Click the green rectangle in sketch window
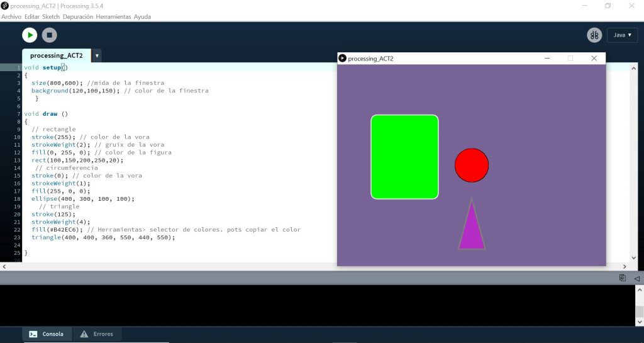Viewport: 644px width, 343px height. pyautogui.click(x=404, y=157)
